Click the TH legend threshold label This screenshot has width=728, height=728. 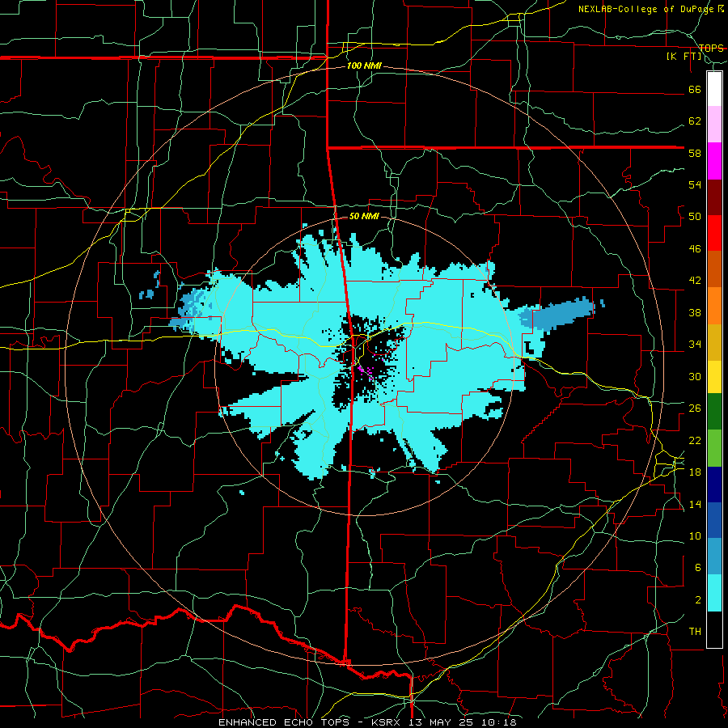point(695,632)
